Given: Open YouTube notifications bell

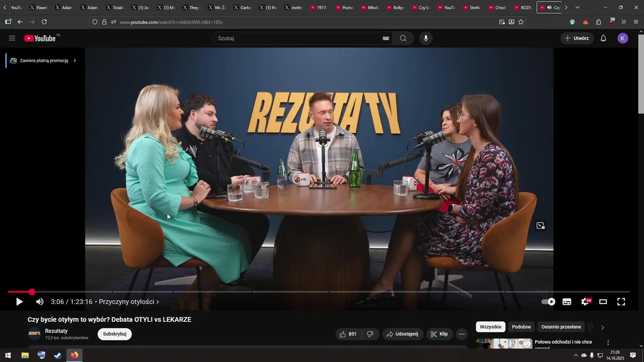Looking at the screenshot, I should 603,38.
